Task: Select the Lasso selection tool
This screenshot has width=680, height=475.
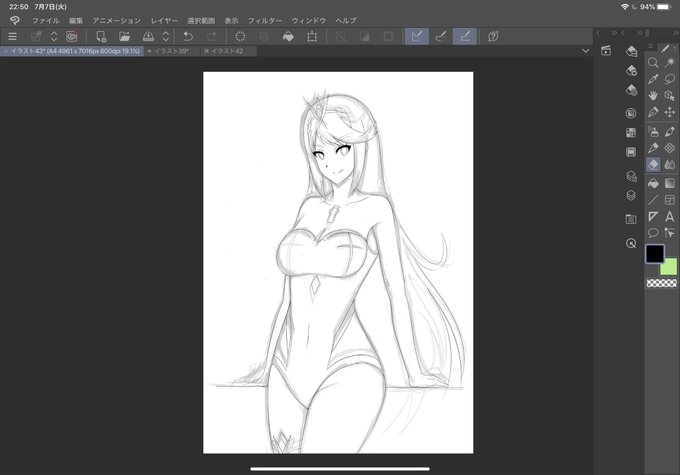Action: coord(670,79)
